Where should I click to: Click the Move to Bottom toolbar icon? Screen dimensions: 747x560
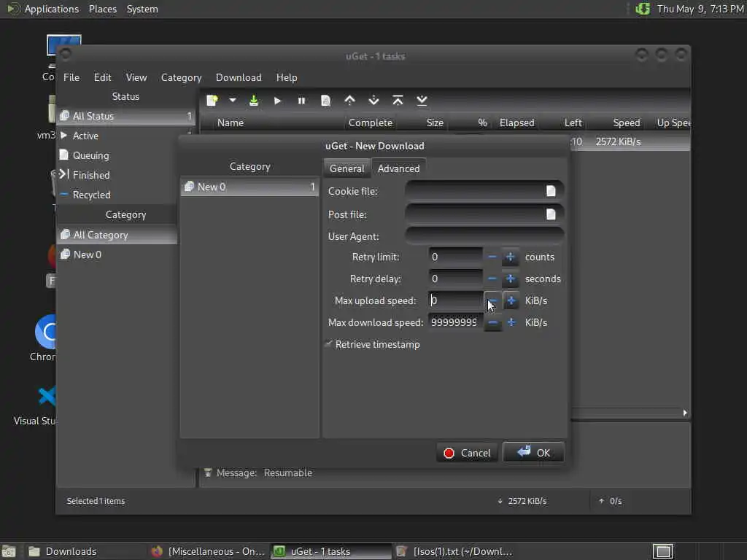pos(422,101)
